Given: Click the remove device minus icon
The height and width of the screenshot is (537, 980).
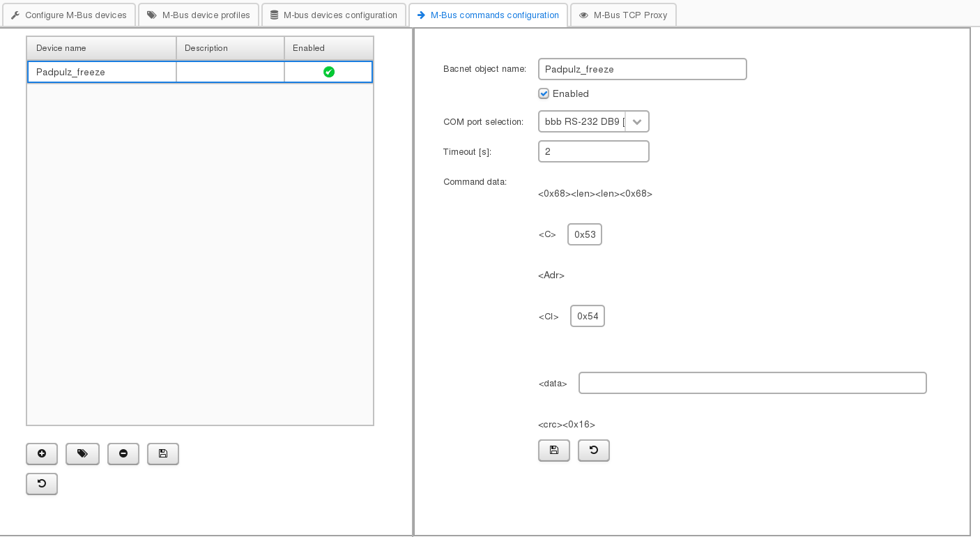Looking at the screenshot, I should click(123, 454).
